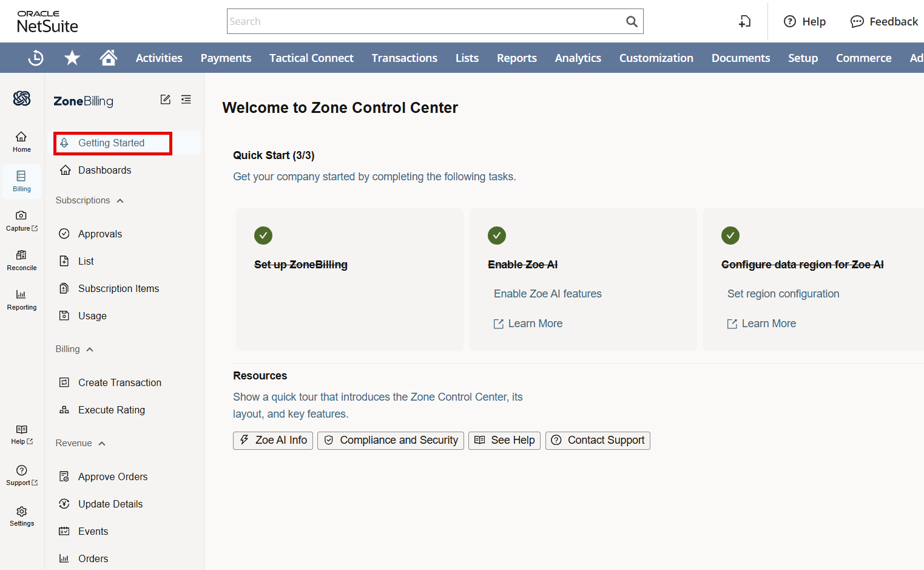Image resolution: width=924 pixels, height=570 pixels.
Task: Open Home in the Zone sidebar
Action: point(22,142)
